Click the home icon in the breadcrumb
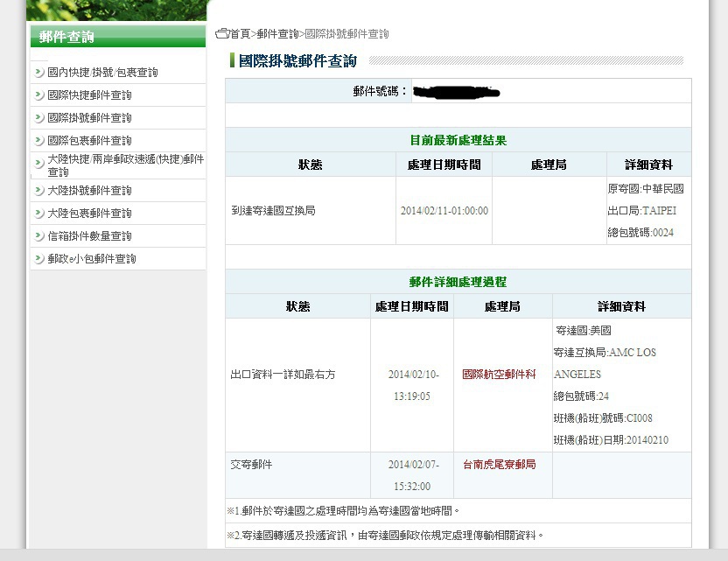728x561 pixels. click(x=221, y=33)
